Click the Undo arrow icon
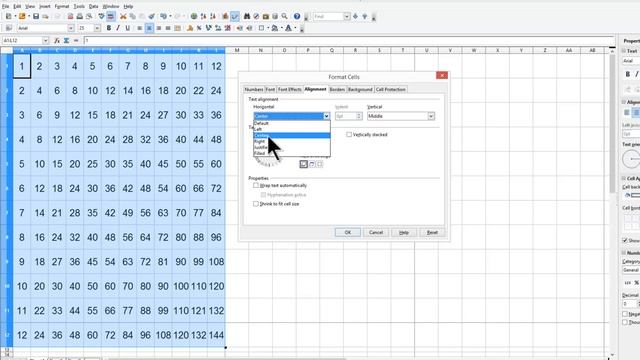Viewport: 640px width, 360px height. pos(163,16)
